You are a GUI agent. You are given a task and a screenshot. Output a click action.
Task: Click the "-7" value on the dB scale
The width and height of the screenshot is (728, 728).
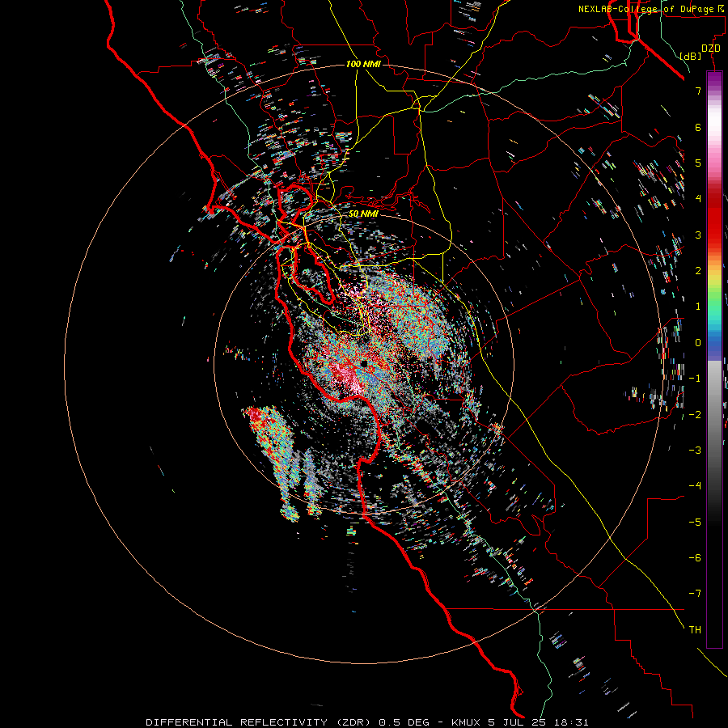point(695,594)
